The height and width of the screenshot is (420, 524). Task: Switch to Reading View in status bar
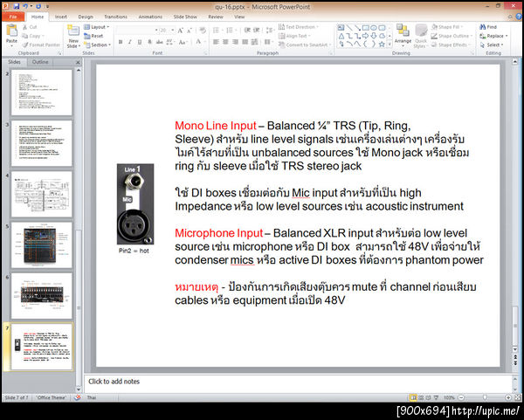428,397
